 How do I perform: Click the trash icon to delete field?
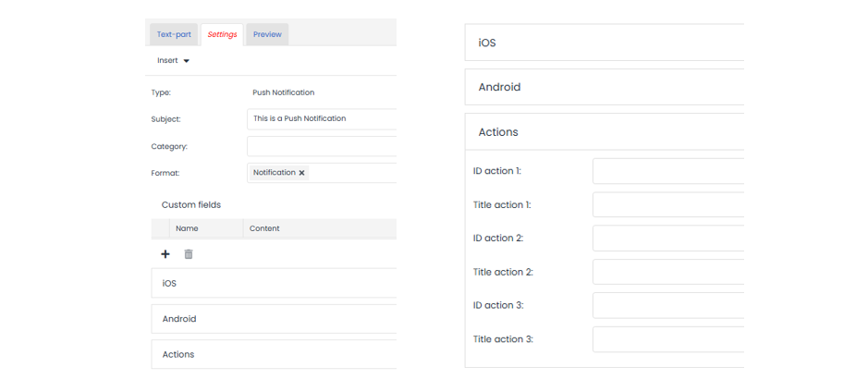(x=189, y=254)
